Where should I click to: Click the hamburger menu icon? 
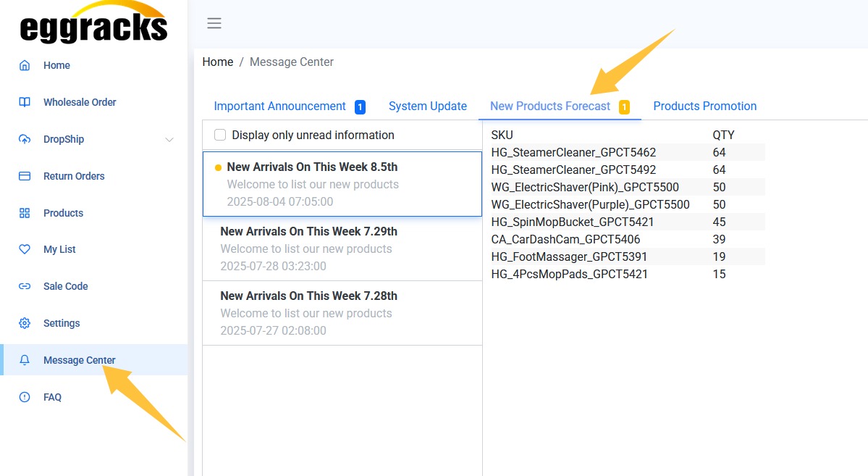coord(214,23)
